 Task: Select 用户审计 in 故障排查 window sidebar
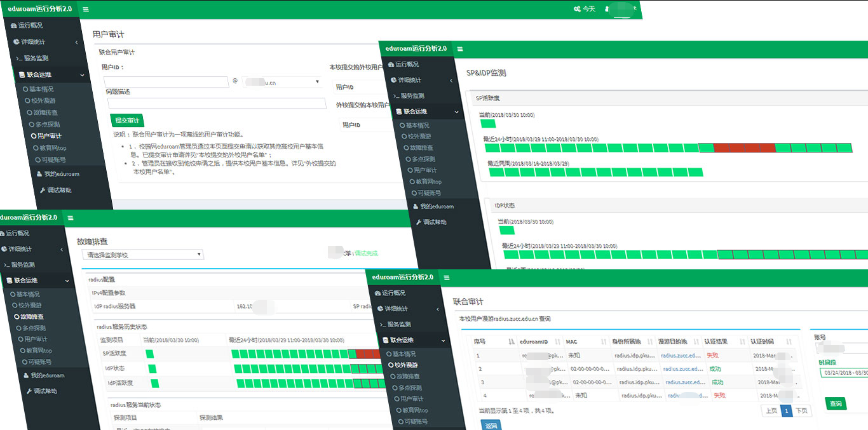point(32,339)
